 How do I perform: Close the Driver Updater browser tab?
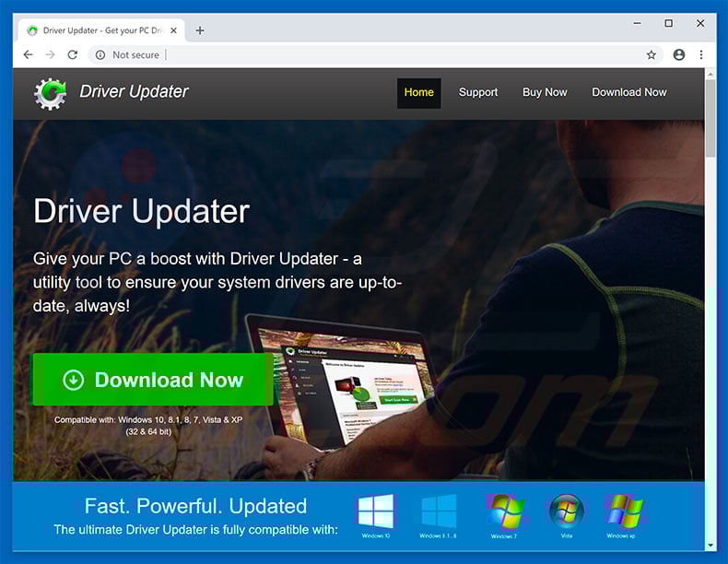click(173, 30)
